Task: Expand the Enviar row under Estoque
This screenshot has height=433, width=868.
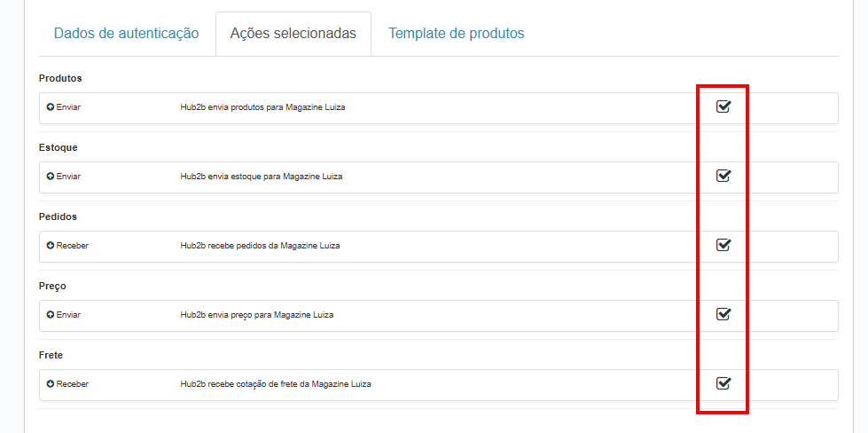Action: (68, 177)
